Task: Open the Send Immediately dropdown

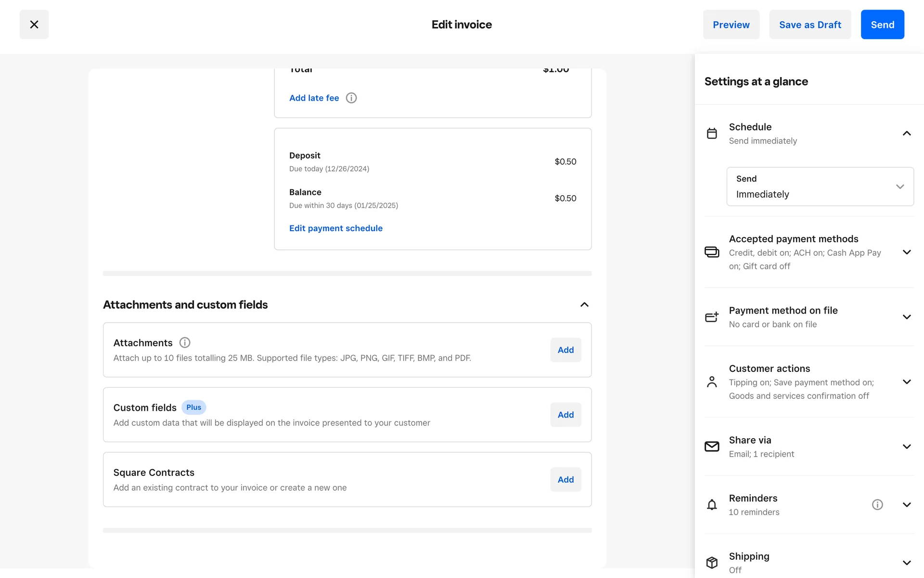Action: point(820,186)
